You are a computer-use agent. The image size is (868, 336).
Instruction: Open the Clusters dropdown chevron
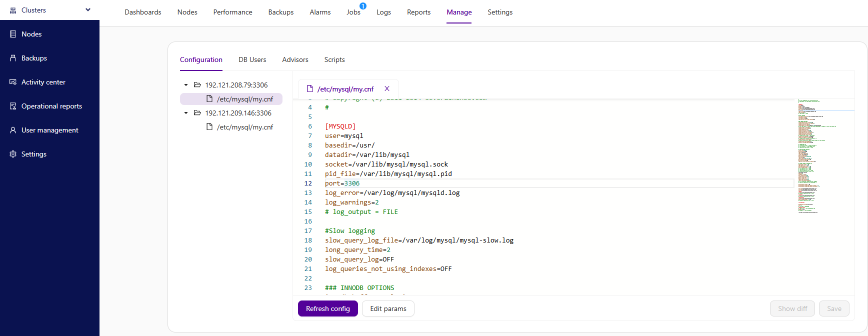tap(88, 9)
